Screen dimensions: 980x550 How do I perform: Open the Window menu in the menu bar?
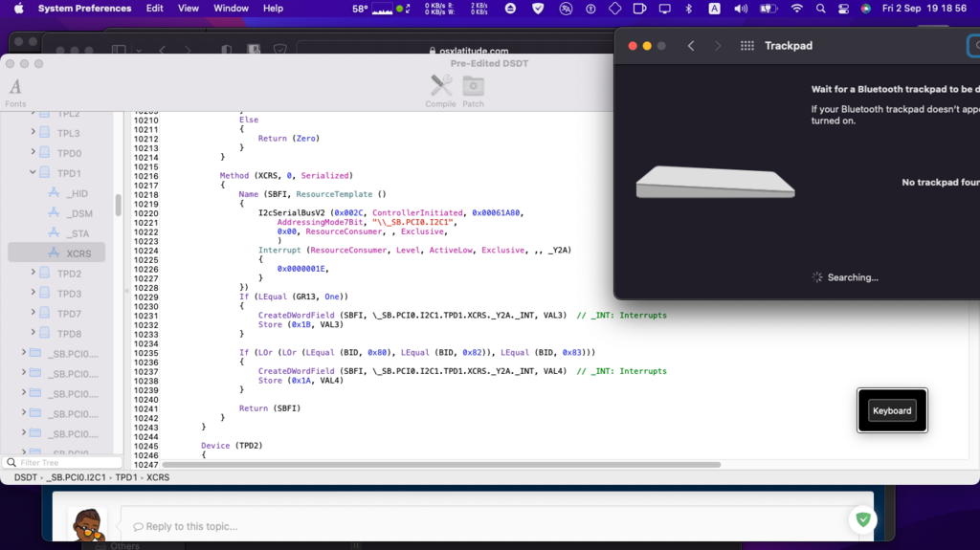click(231, 9)
